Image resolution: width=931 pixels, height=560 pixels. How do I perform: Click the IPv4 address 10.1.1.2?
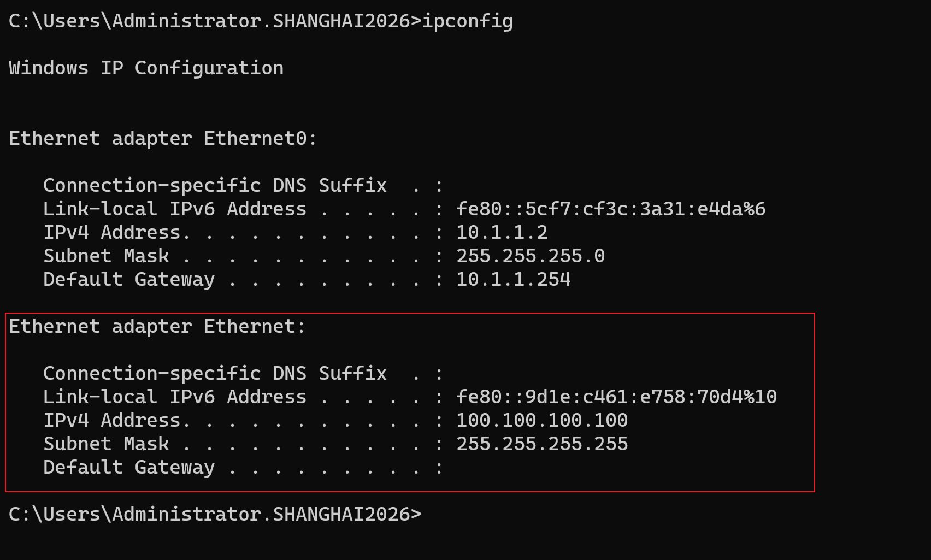click(502, 232)
